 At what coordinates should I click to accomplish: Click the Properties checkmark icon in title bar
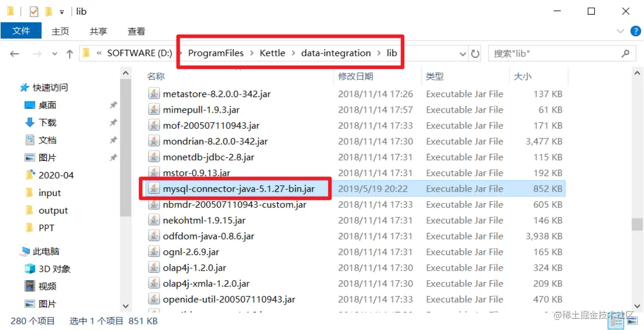[x=34, y=11]
